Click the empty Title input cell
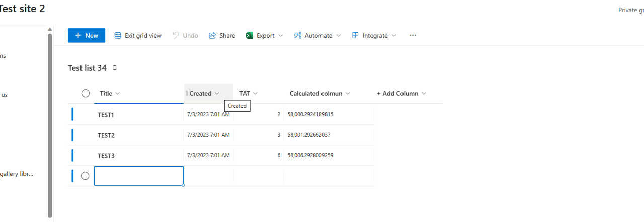The height and width of the screenshot is (222, 644). (x=138, y=176)
